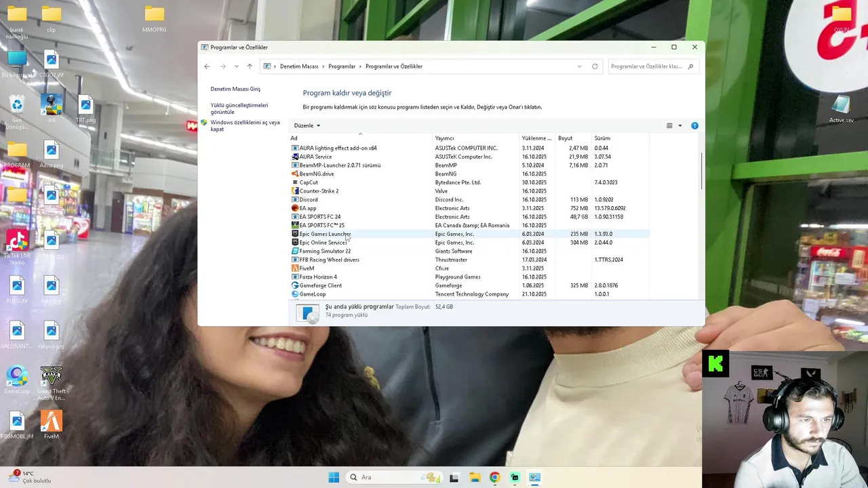Screen dimensions: 868x488
Task: Open the help question mark icon
Action: (x=694, y=125)
